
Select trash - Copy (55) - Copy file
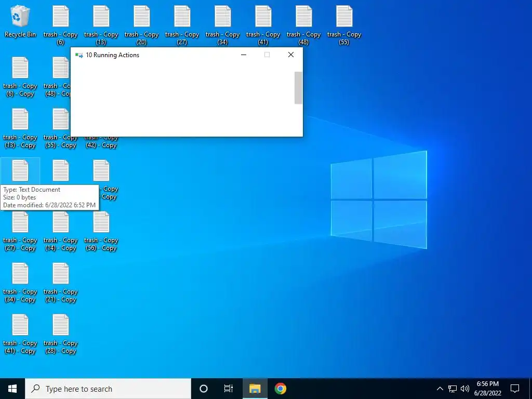coord(60,128)
